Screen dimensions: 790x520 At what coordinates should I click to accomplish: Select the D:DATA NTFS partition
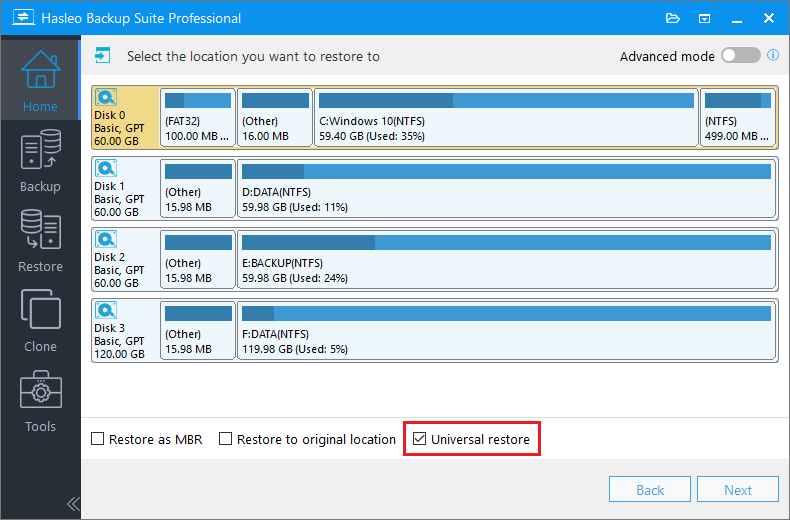tap(506, 188)
